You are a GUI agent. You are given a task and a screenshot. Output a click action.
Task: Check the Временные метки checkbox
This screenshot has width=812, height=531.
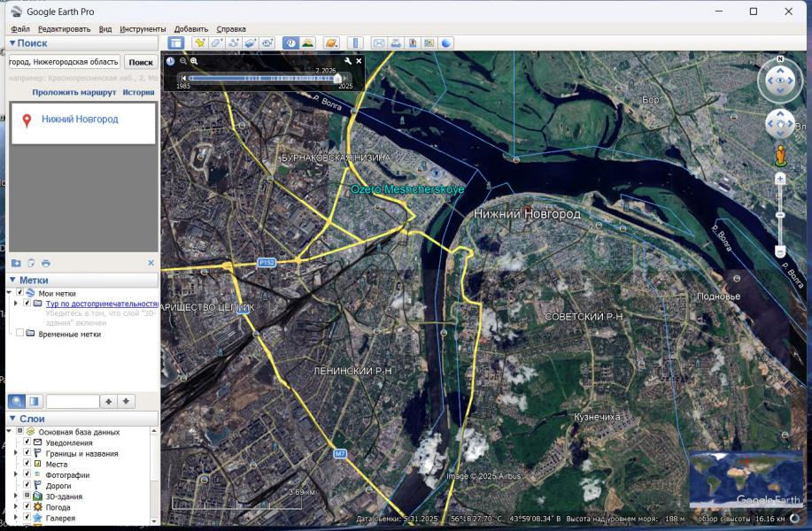[x=19, y=335]
